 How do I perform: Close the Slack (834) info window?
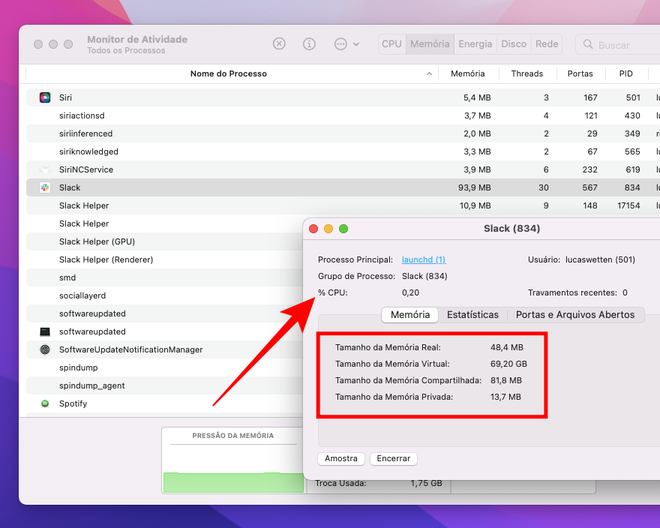pyautogui.click(x=314, y=229)
